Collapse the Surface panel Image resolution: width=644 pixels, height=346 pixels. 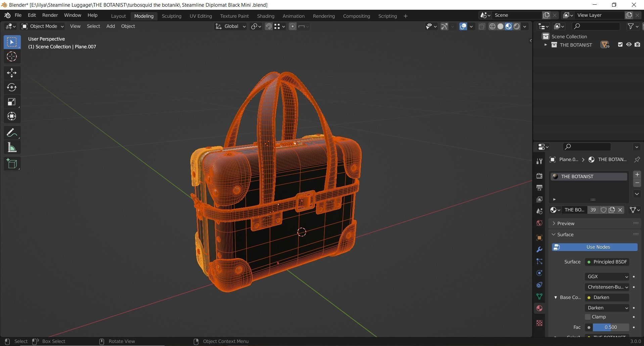pos(554,235)
